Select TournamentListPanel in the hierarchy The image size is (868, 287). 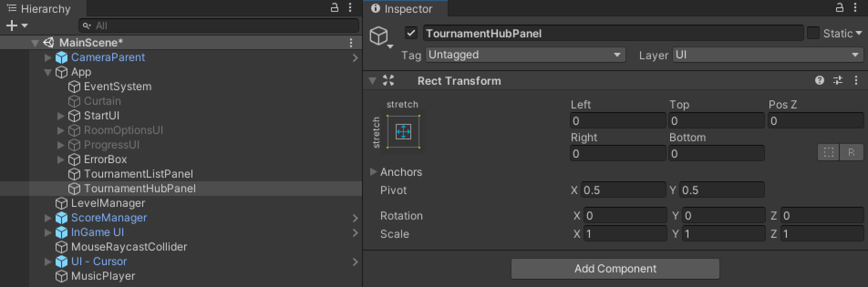coord(138,174)
